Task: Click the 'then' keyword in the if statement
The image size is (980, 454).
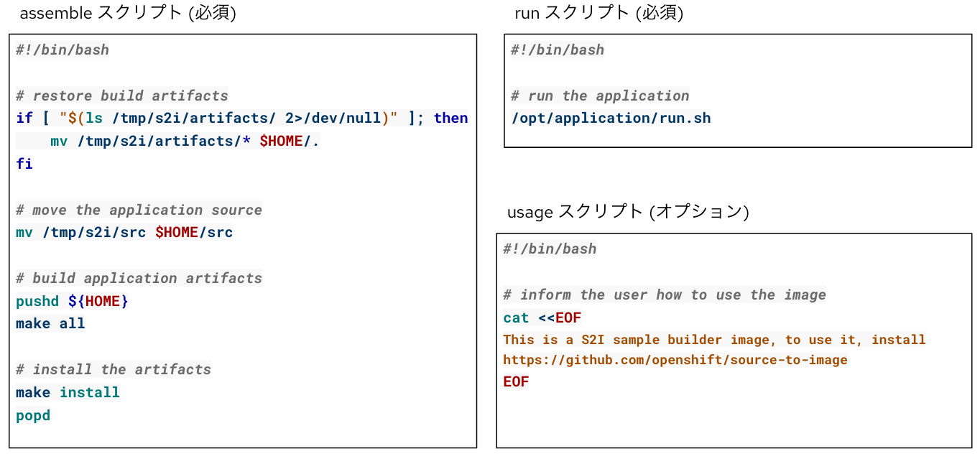Action: click(x=451, y=118)
